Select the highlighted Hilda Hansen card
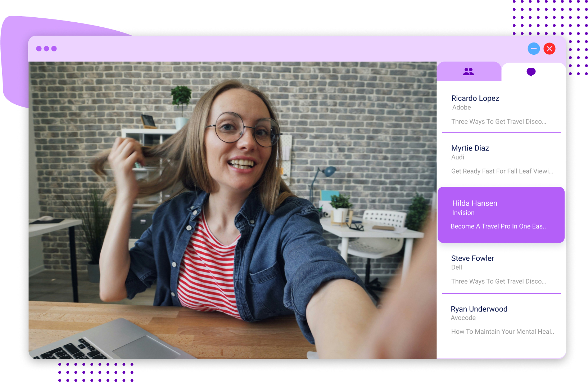Image resolution: width=588 pixels, height=382 pixels. 501,215
